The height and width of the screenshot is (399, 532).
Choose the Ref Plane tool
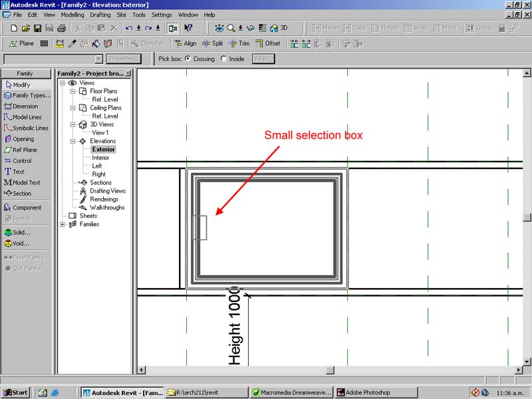pos(25,150)
